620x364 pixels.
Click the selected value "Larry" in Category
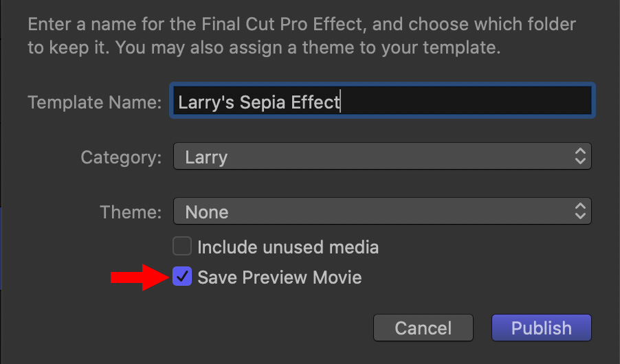point(206,157)
